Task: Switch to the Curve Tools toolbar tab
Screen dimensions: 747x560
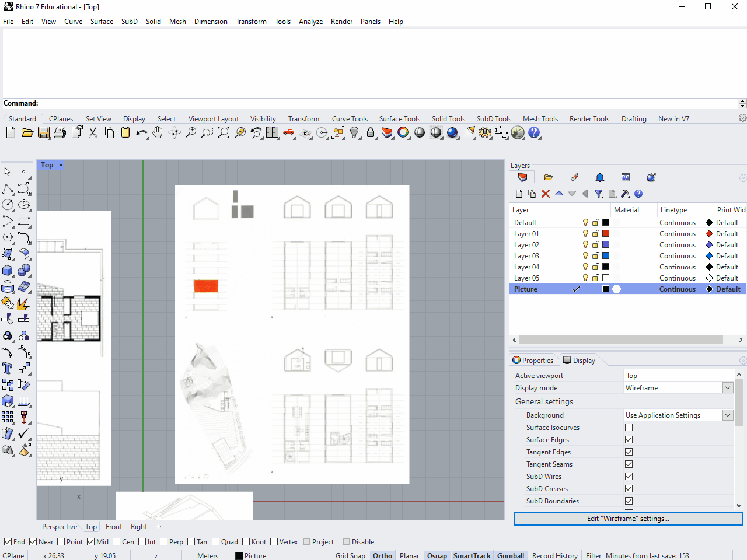Action: [350, 119]
